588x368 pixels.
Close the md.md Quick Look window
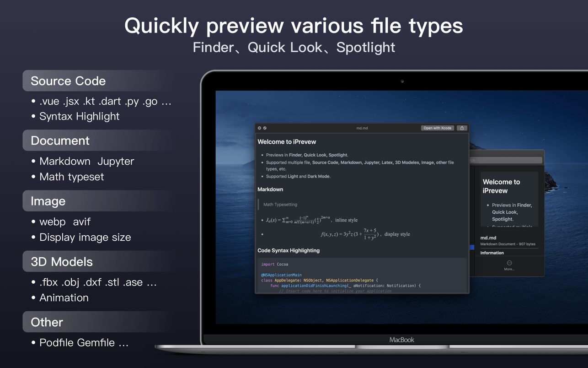tap(259, 128)
